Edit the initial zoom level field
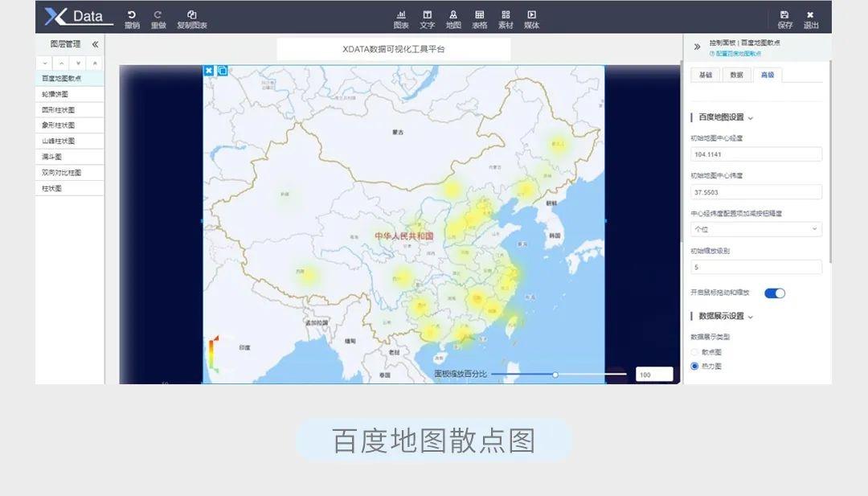 click(756, 267)
